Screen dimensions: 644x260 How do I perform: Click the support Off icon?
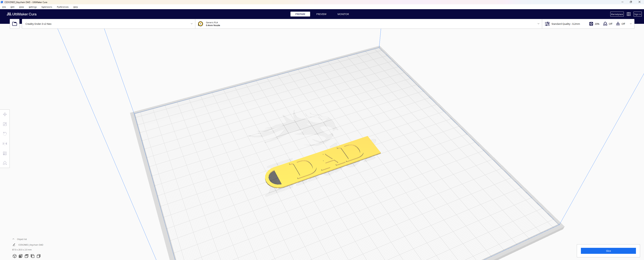[605, 24]
